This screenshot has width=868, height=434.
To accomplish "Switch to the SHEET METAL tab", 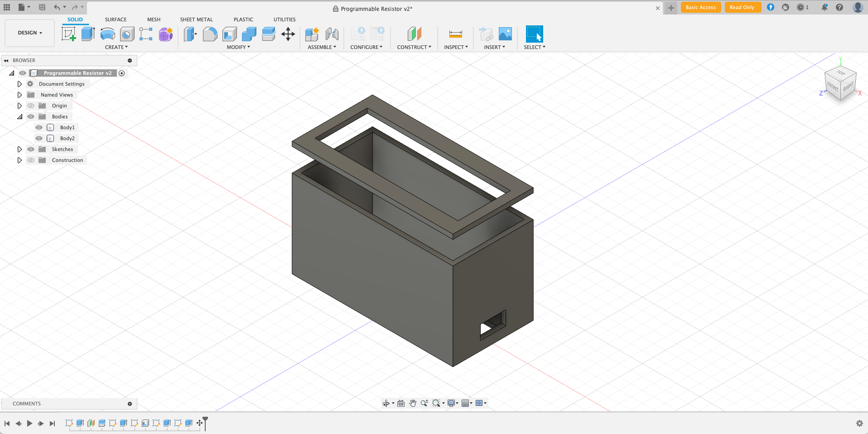I will [x=197, y=20].
